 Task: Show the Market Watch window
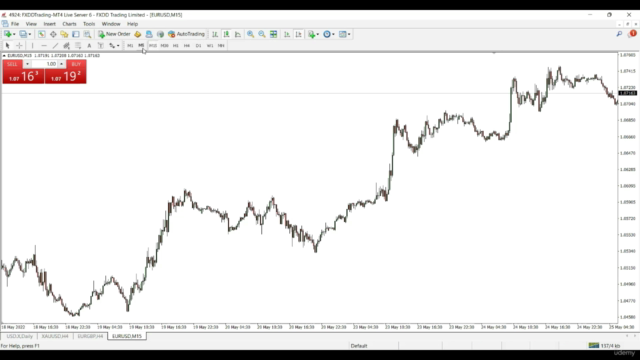(x=42, y=34)
